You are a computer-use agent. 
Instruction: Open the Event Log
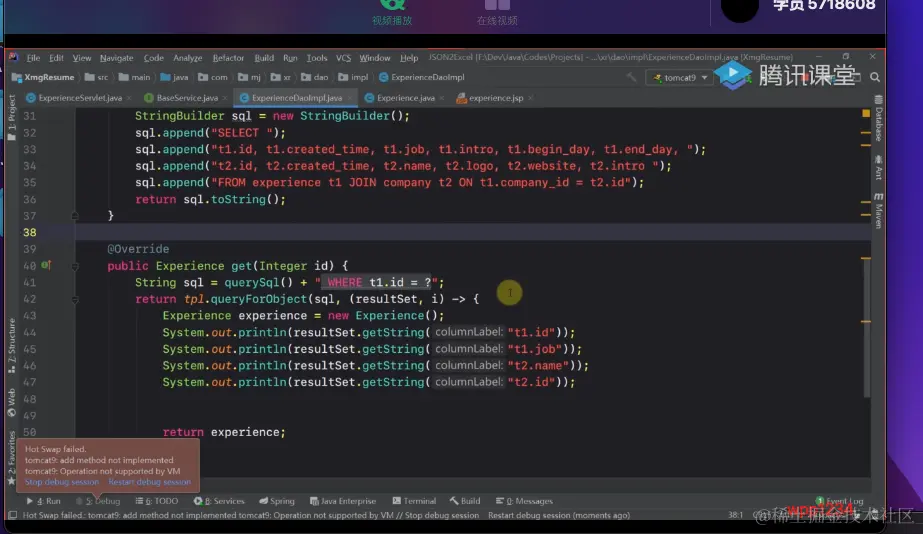tap(839, 501)
